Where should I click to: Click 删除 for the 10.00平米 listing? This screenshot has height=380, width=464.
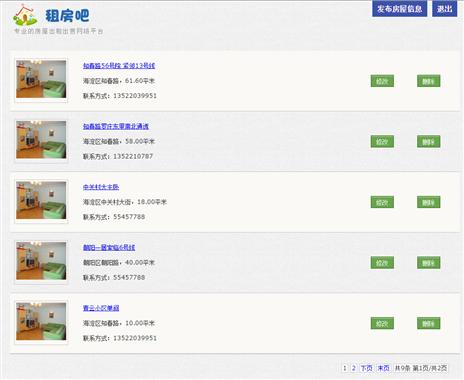pyautogui.click(x=428, y=323)
